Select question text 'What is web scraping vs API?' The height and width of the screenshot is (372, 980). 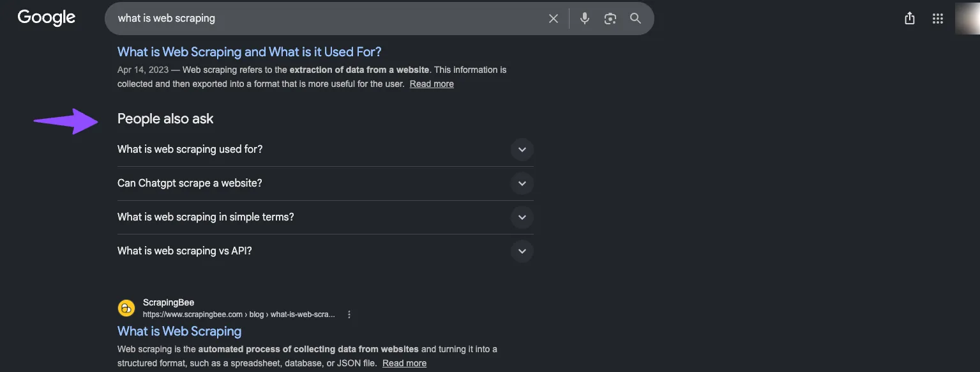click(x=185, y=251)
